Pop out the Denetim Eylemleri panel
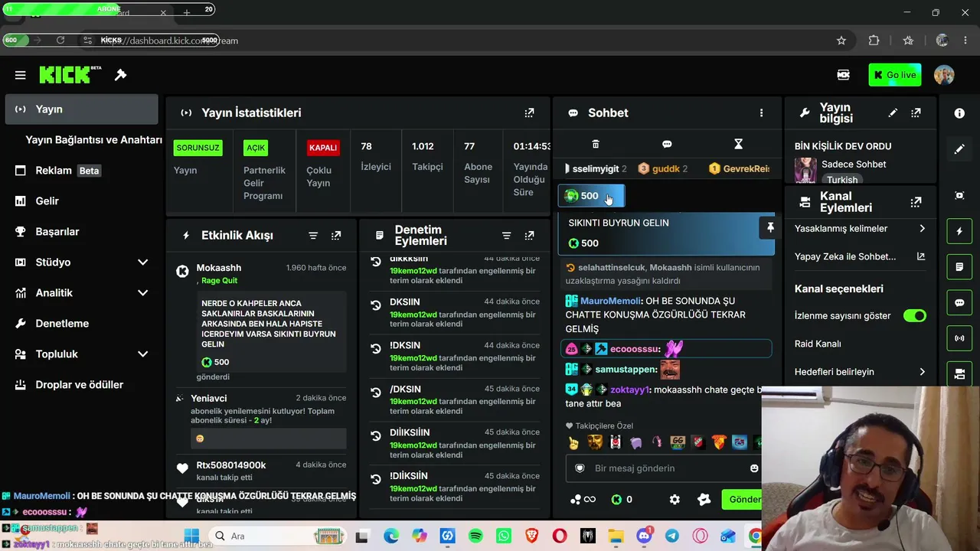This screenshot has height=551, width=980. [x=529, y=236]
